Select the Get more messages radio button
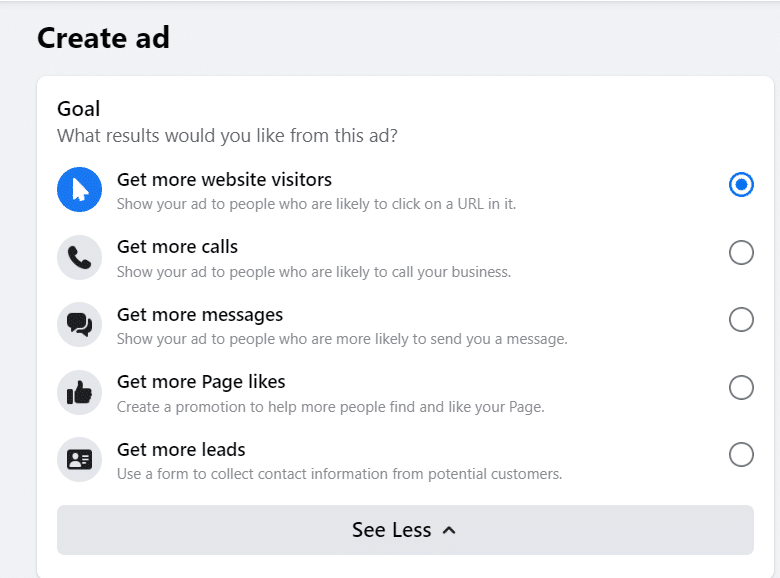The image size is (780, 578). [x=741, y=320]
